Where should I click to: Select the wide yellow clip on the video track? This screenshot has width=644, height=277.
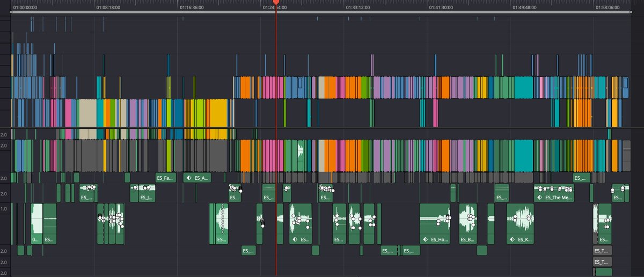click(218, 112)
